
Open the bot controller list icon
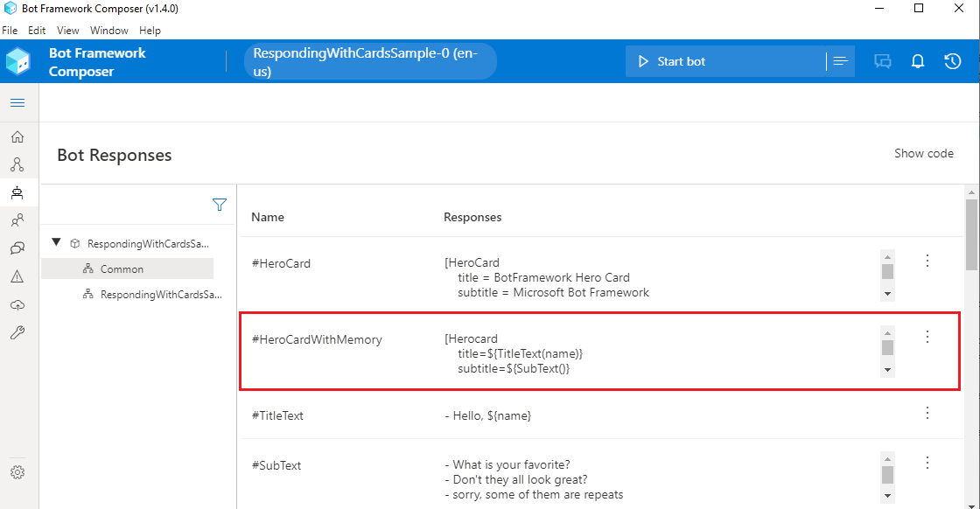click(x=841, y=61)
